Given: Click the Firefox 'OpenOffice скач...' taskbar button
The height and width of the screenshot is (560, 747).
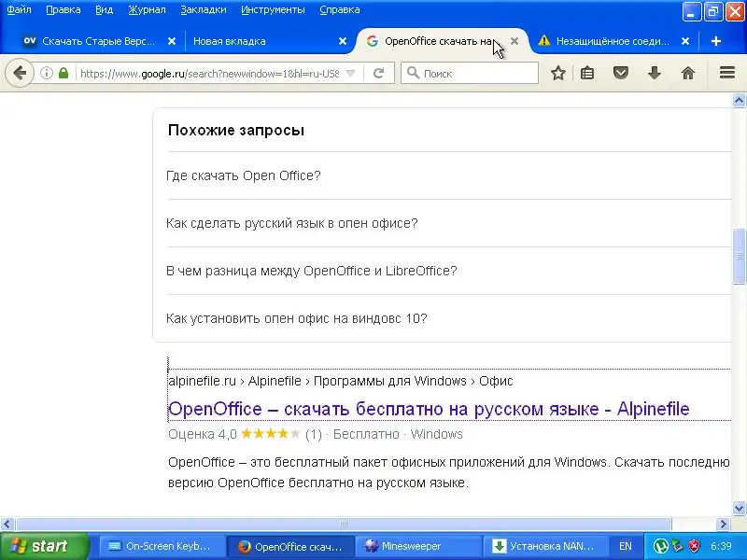Looking at the screenshot, I should [x=289, y=546].
